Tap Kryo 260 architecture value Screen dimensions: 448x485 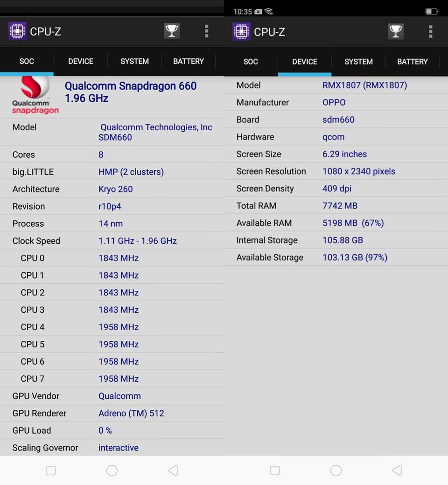[115, 189]
